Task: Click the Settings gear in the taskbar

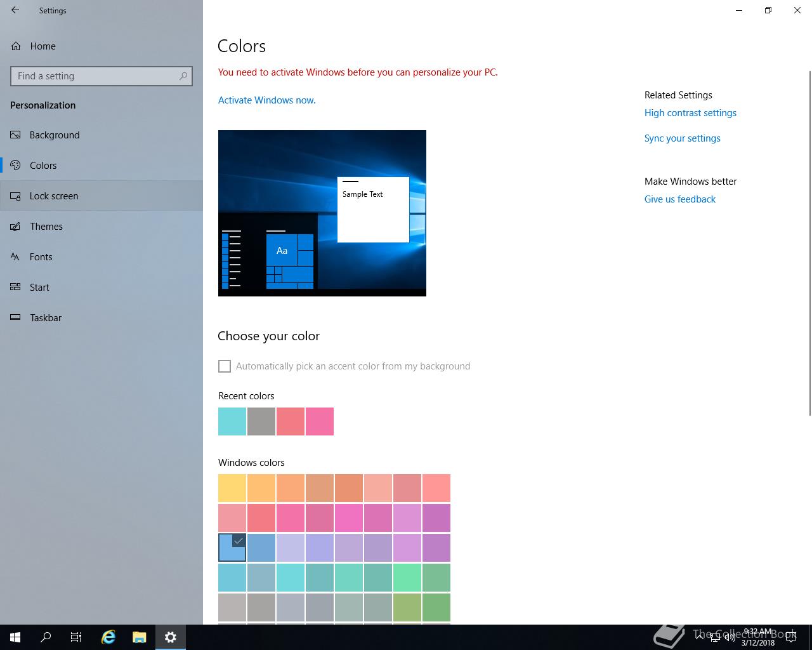Action: (x=170, y=637)
